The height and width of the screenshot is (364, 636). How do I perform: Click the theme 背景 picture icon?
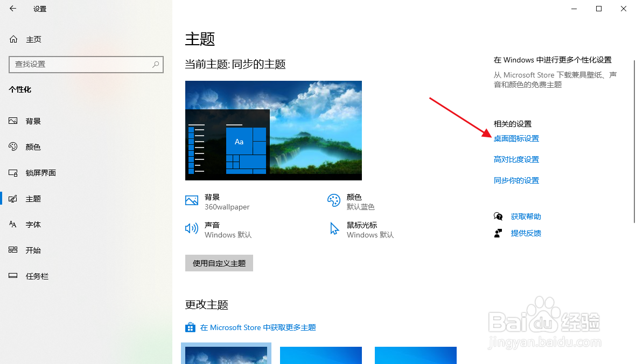point(192,200)
